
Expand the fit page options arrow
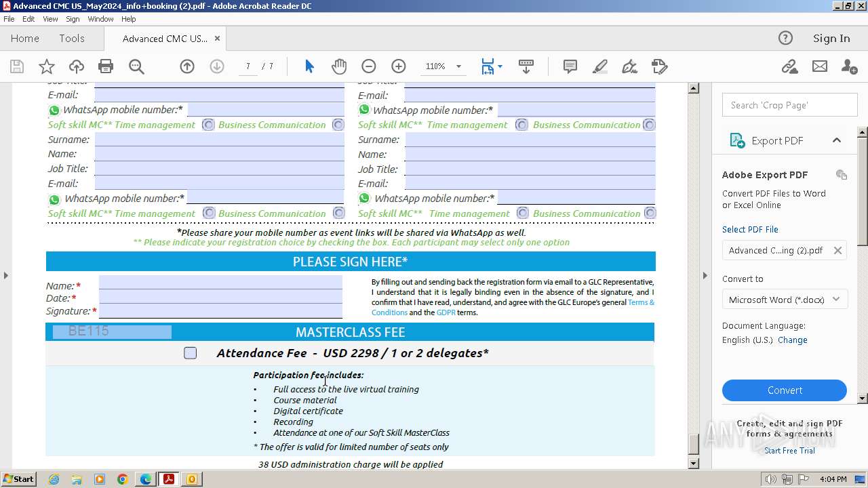pos(500,66)
